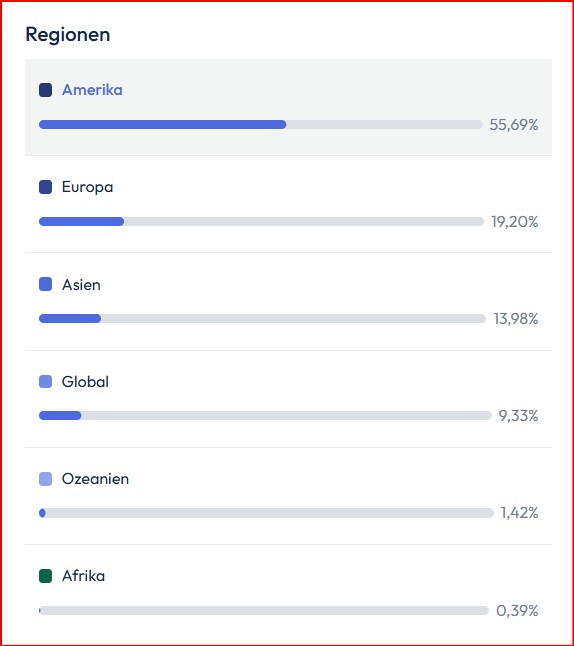
Task: Click the 19,20% percentage value
Action: click(515, 222)
